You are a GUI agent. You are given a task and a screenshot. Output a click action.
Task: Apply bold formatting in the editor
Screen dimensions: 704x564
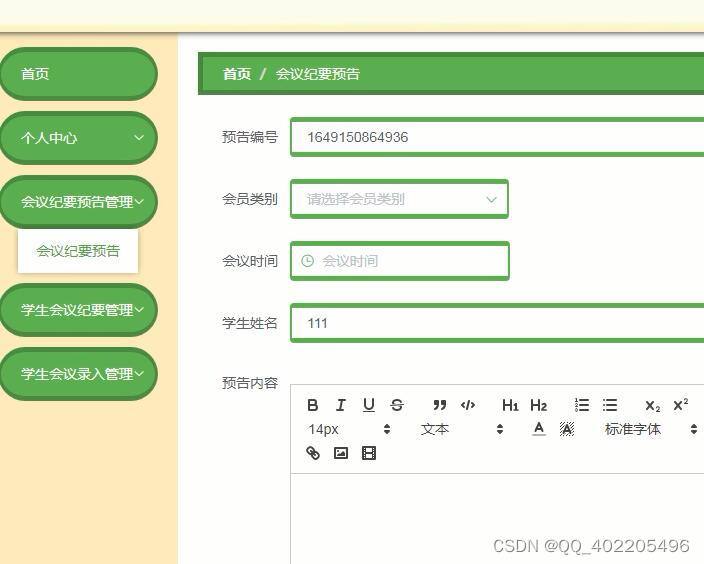click(313, 405)
